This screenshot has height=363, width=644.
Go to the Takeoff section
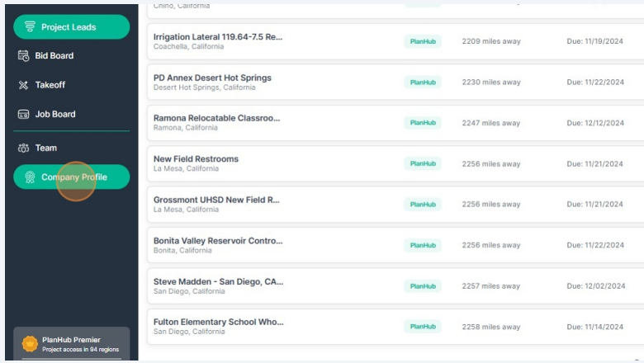[72, 85]
